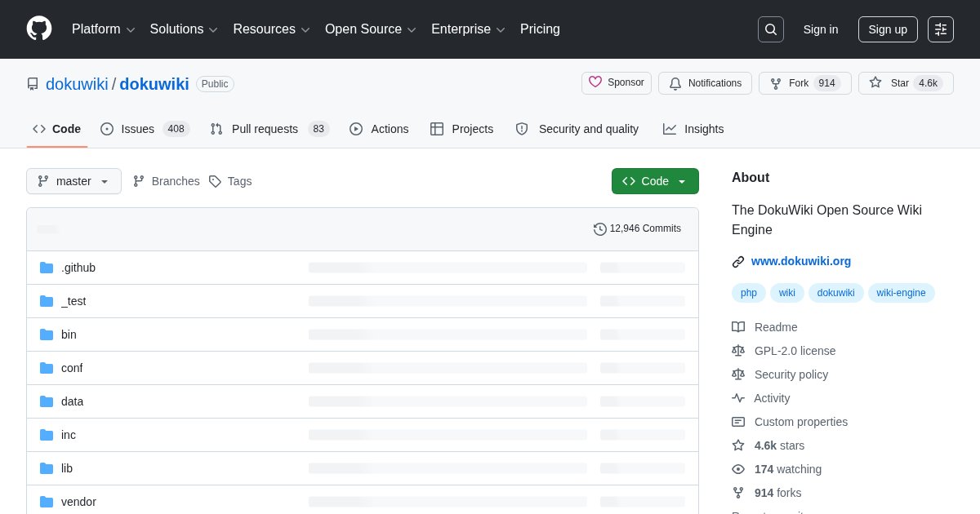The image size is (980, 514).
Task: Click the Sign in link
Action: (821, 29)
